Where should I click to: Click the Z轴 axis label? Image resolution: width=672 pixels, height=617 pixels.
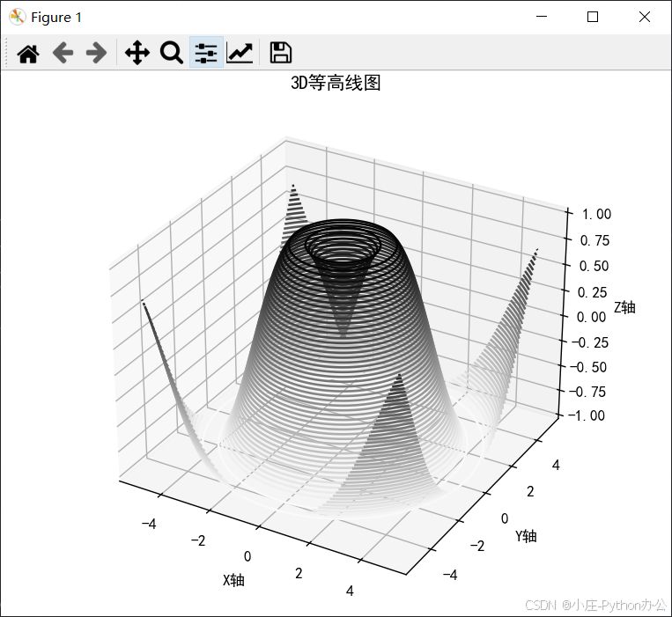point(624,307)
